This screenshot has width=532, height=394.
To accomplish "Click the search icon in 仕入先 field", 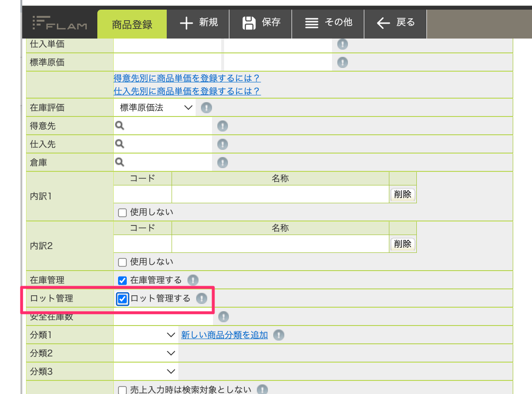I will (120, 144).
